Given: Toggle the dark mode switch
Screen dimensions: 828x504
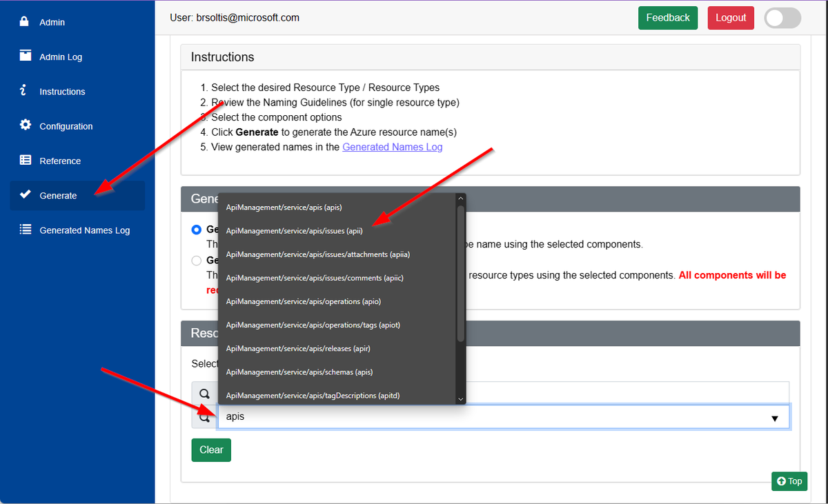Looking at the screenshot, I should tap(783, 18).
